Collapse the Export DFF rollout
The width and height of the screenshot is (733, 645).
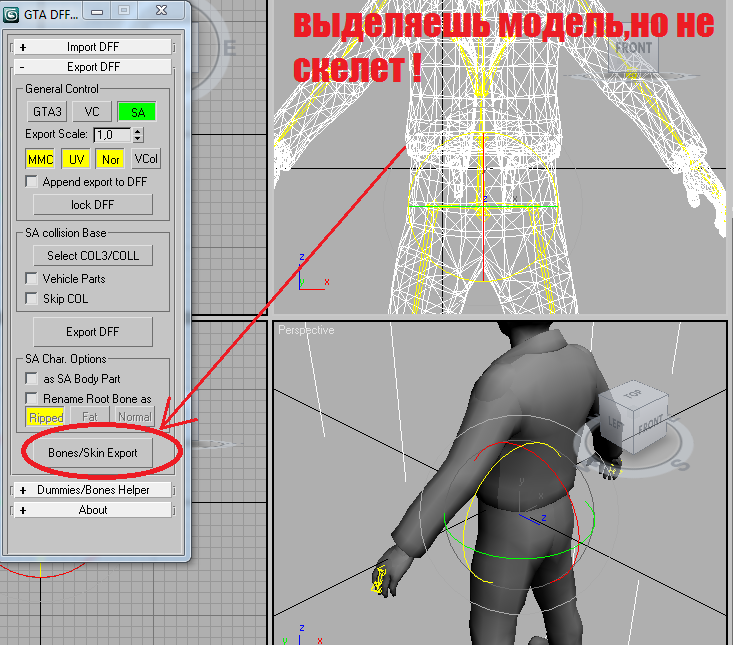[93, 67]
